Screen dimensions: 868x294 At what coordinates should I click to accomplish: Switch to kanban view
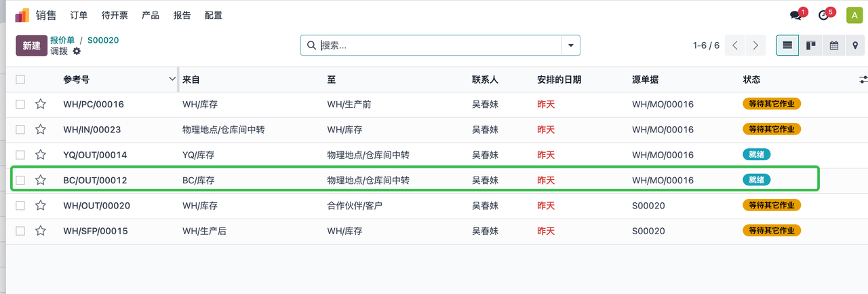click(x=810, y=45)
